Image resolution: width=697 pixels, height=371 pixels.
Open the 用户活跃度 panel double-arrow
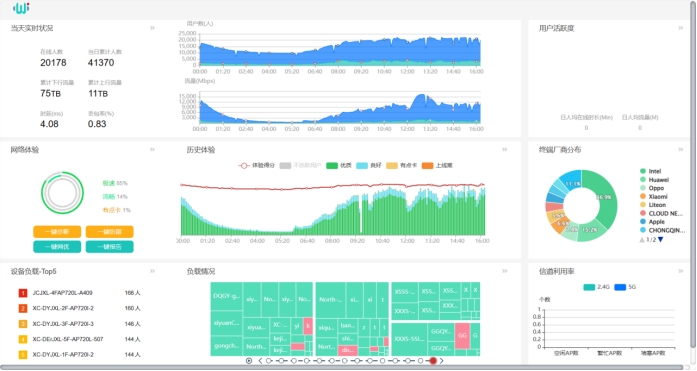(x=681, y=28)
